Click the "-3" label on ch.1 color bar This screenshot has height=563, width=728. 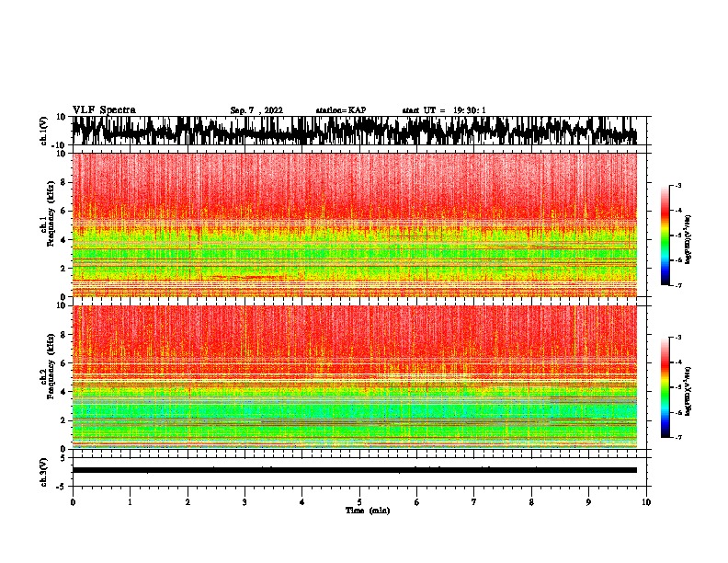[678, 185]
